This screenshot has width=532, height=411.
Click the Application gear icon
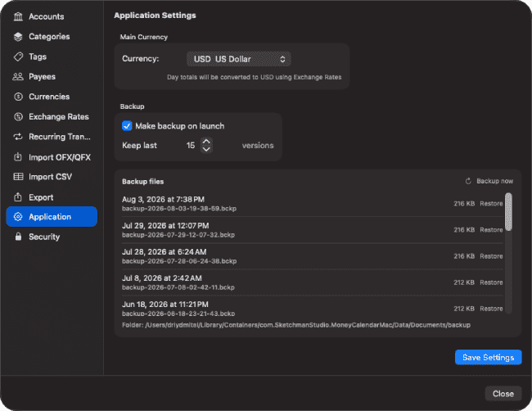pyautogui.click(x=18, y=217)
